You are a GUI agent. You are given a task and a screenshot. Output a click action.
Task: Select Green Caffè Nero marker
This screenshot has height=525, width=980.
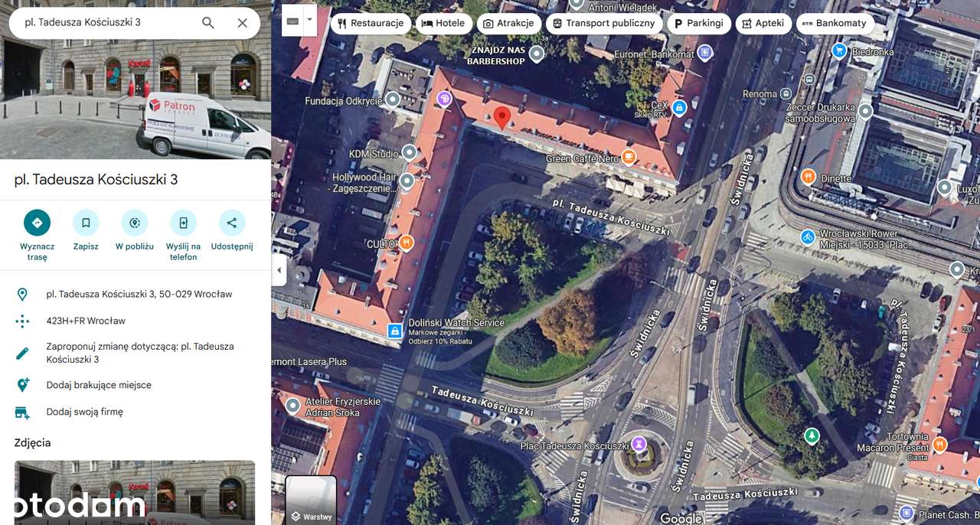[x=629, y=158]
